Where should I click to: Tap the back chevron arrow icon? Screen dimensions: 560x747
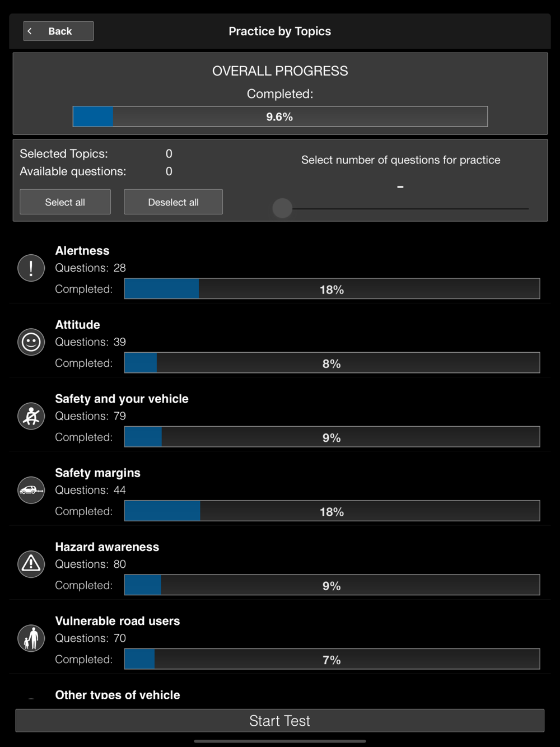30,31
